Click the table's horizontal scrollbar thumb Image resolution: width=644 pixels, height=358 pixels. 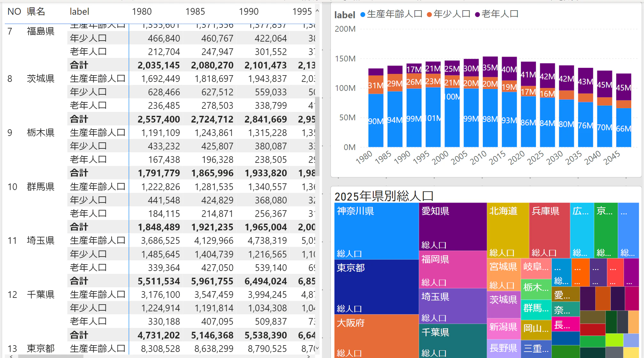click(51, 356)
